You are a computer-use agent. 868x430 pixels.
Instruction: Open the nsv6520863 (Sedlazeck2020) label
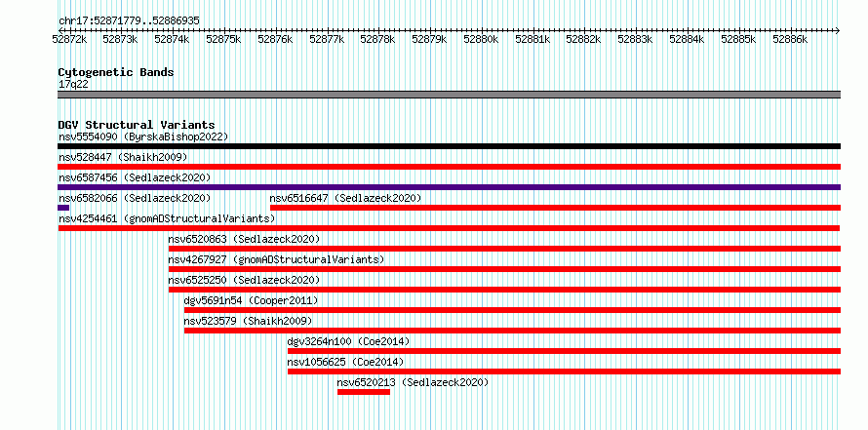tap(244, 239)
